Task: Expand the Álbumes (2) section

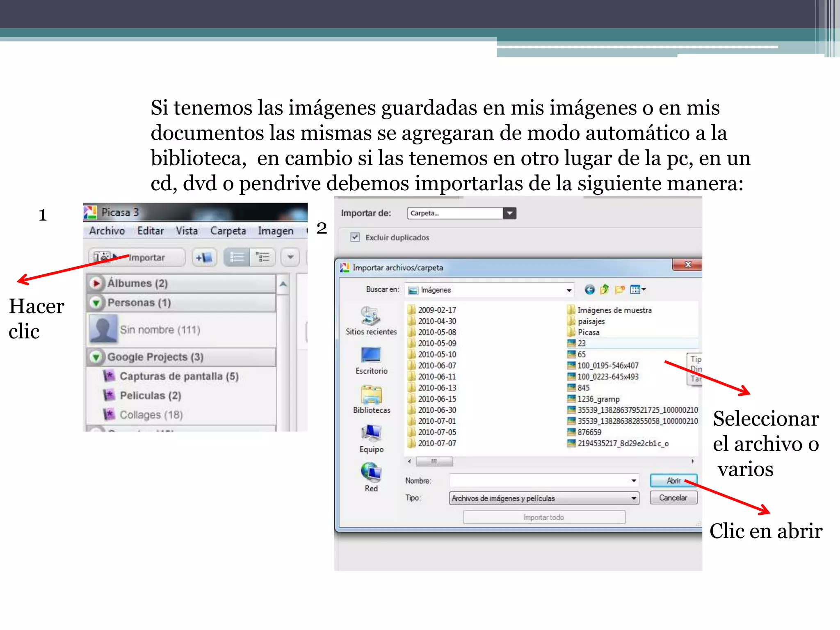Action: [x=96, y=283]
